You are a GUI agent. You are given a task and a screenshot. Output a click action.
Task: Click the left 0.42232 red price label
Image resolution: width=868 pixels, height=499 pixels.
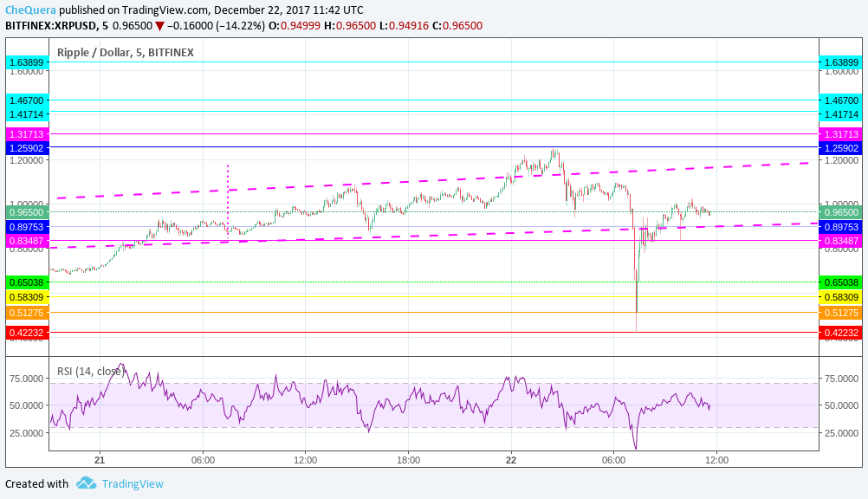point(25,333)
